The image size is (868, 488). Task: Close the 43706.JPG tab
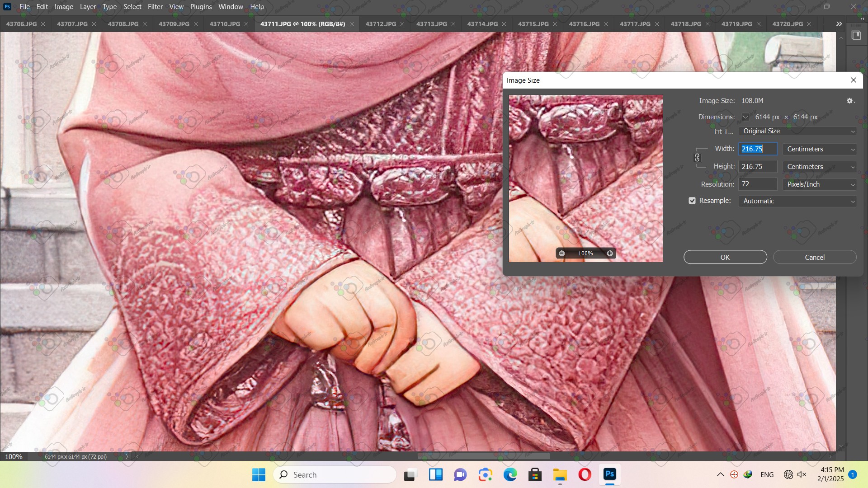(x=43, y=24)
